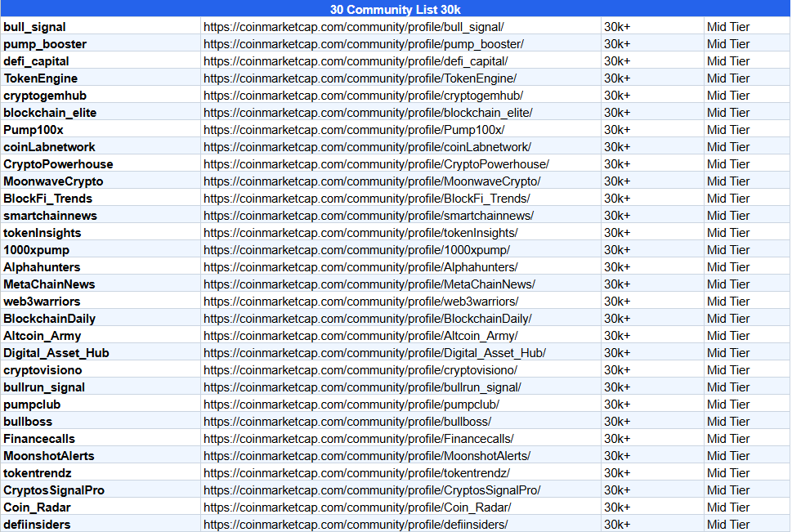Open the pumpclub profile link
This screenshot has height=532, width=792.
point(351,405)
